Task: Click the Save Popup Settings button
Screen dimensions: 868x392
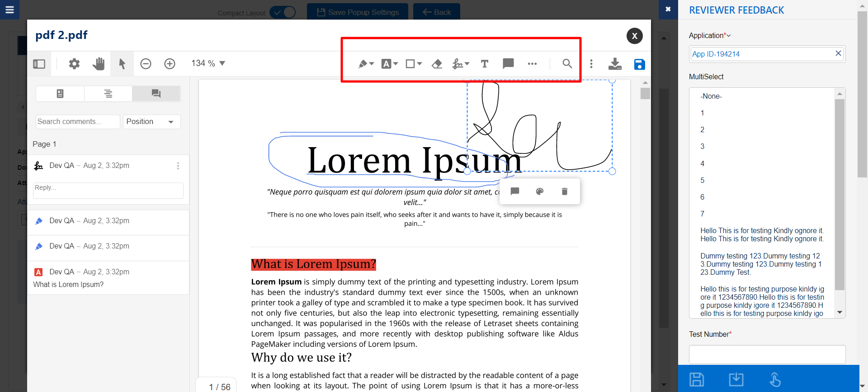Action: pos(358,12)
